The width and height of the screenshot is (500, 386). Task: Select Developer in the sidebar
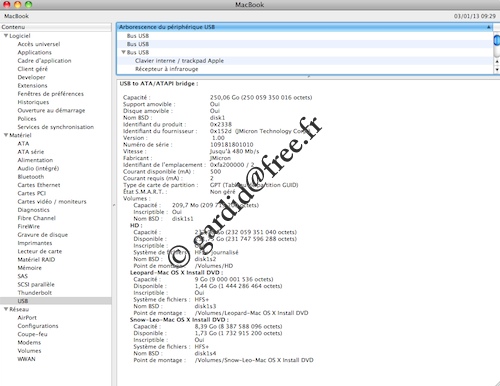(x=31, y=77)
